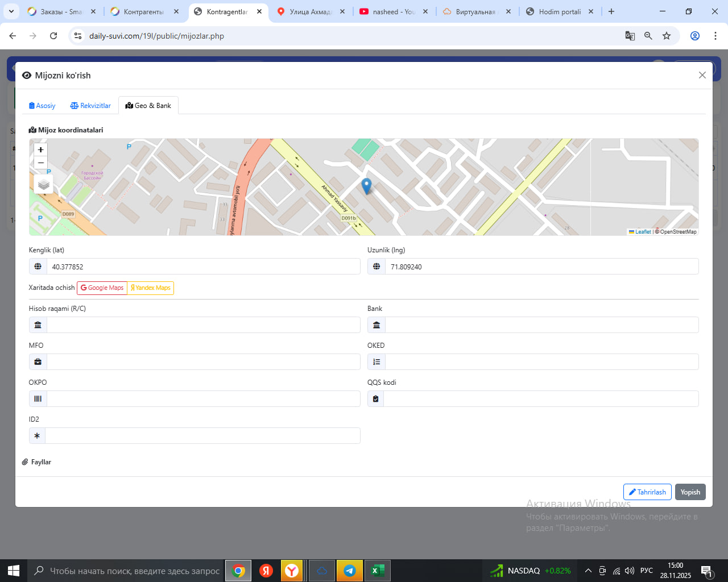Open location in Yandex Maps
The width and height of the screenshot is (728, 582).
point(151,288)
